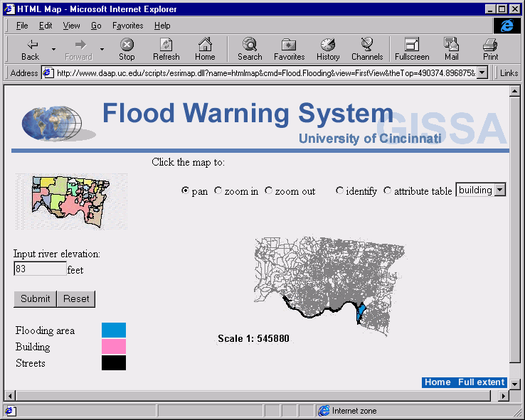The height and width of the screenshot is (420, 525).
Task: Switch to Fullscreen mode
Action: [412, 49]
